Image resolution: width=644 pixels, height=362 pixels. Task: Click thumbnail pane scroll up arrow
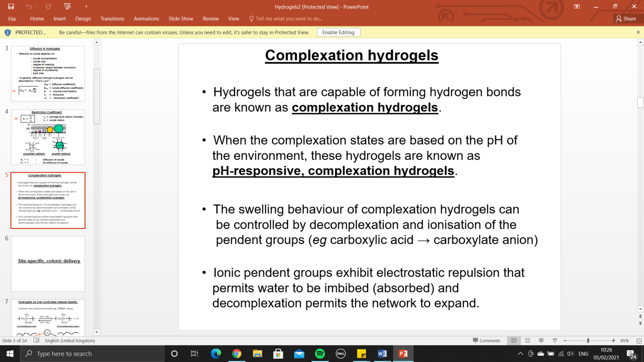(x=97, y=42)
